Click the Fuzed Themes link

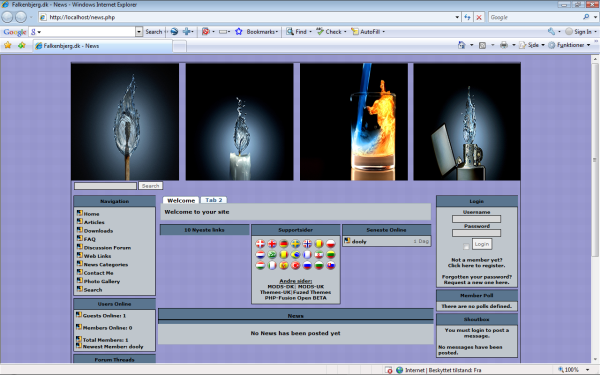[312, 292]
